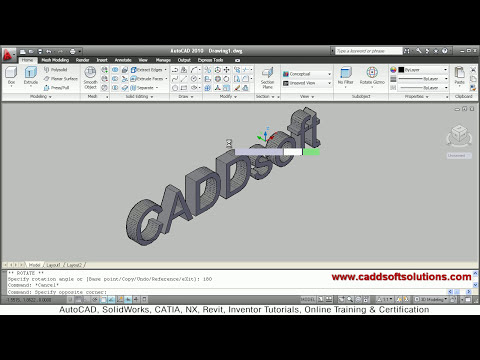Select the Line draw tool

(x=184, y=79)
